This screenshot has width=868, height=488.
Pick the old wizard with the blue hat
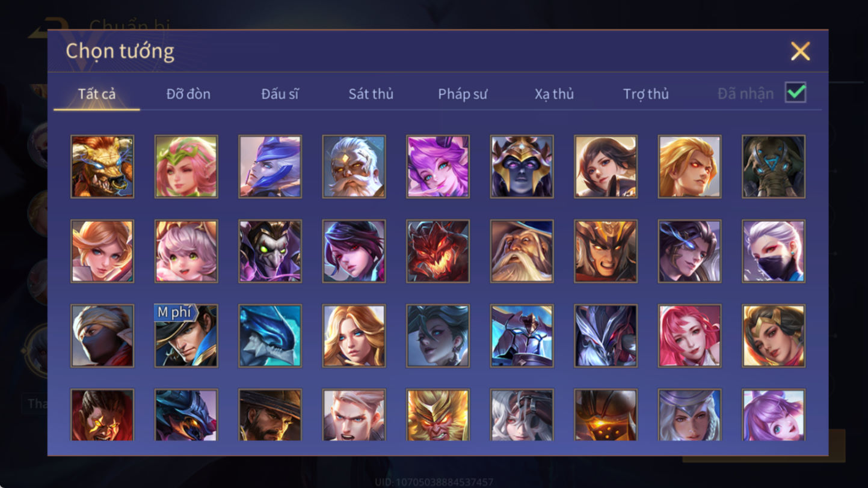522,251
